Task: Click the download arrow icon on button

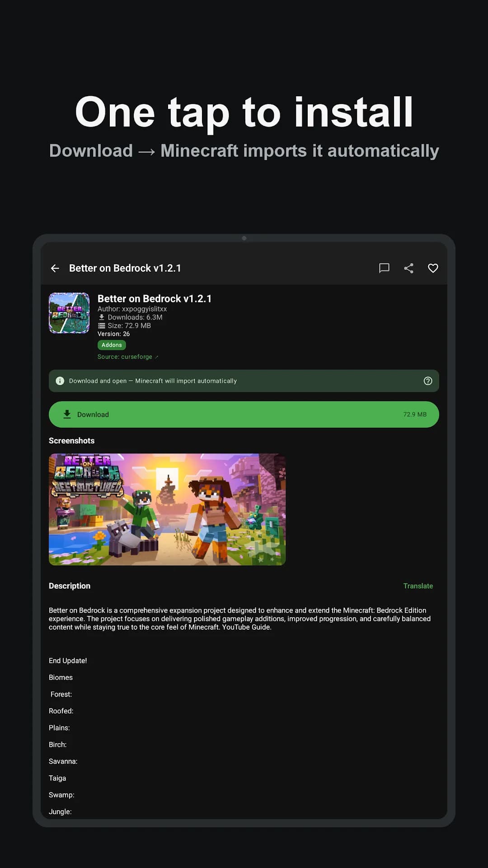Action: tap(67, 414)
